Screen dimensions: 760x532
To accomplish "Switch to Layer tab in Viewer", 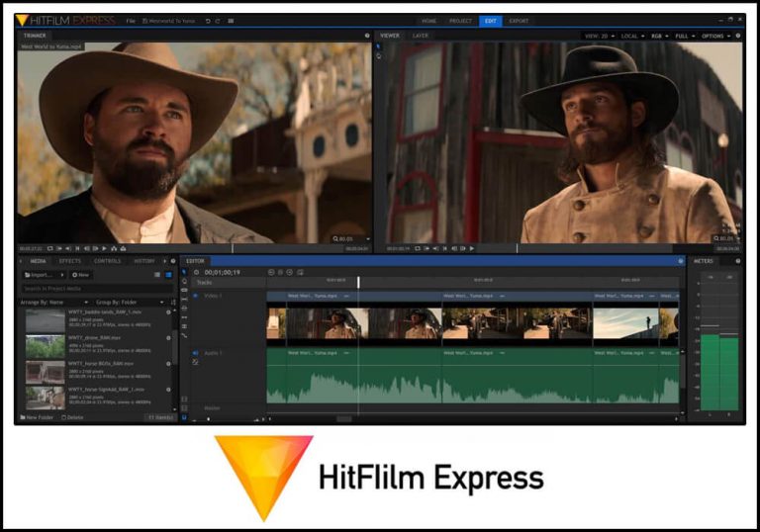I will point(421,36).
